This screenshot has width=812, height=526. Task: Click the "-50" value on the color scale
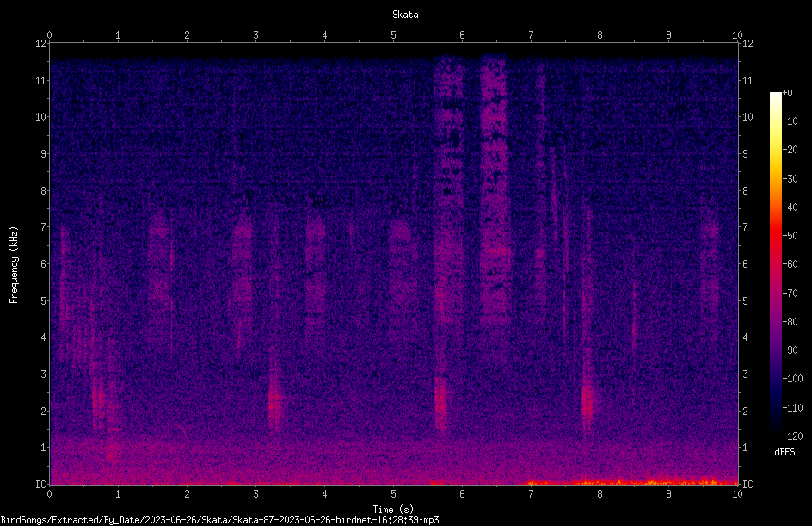point(790,235)
